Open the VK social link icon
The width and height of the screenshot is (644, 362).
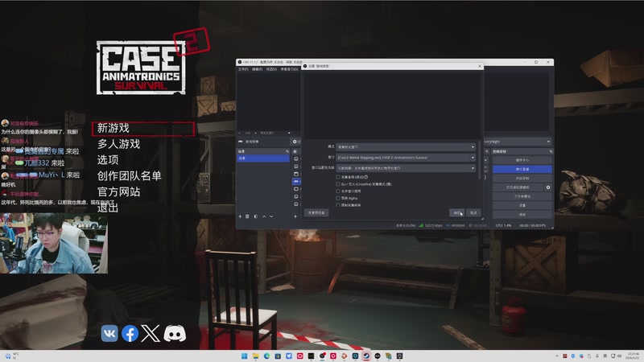pos(109,333)
